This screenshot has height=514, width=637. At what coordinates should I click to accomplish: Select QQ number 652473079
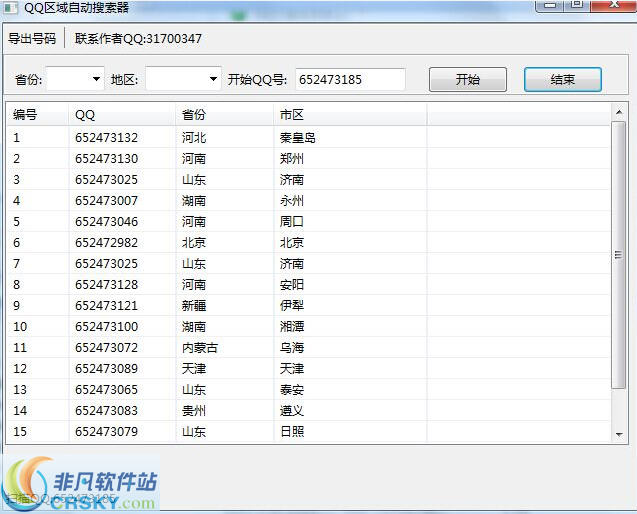106,432
